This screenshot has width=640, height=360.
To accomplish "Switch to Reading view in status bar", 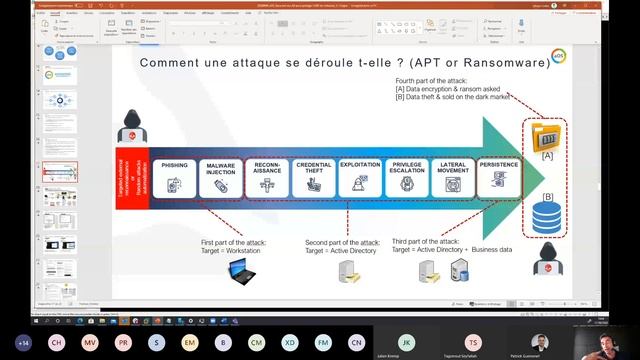I will [532, 304].
